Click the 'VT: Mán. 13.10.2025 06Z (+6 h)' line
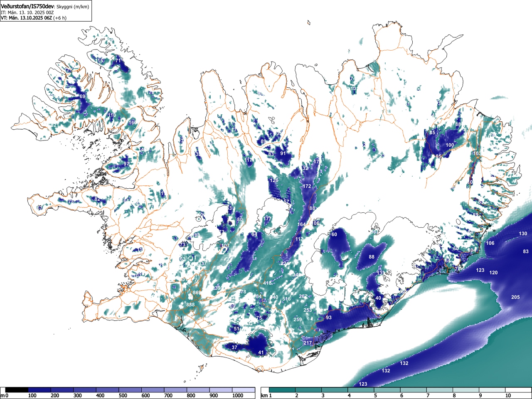The width and height of the screenshot is (532, 399). pos(34,18)
